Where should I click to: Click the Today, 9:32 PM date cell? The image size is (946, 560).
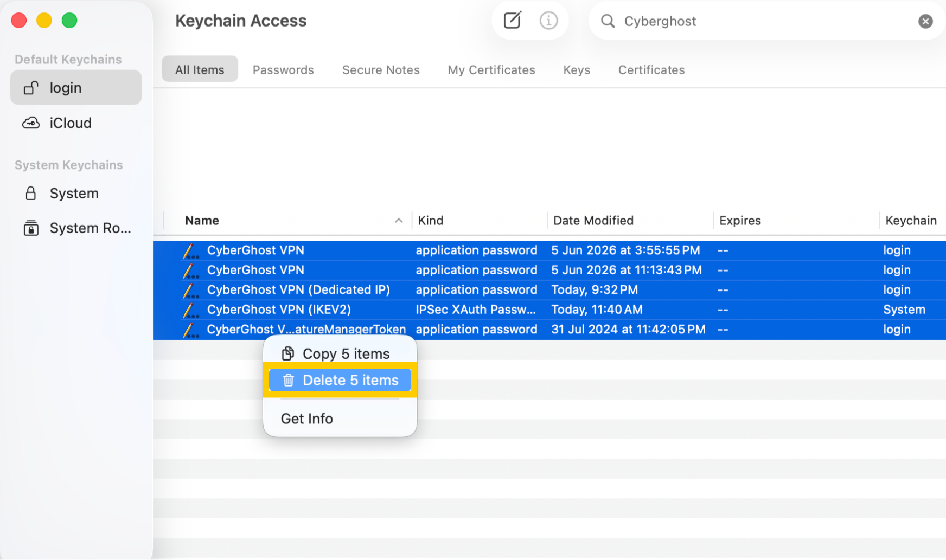595,290
